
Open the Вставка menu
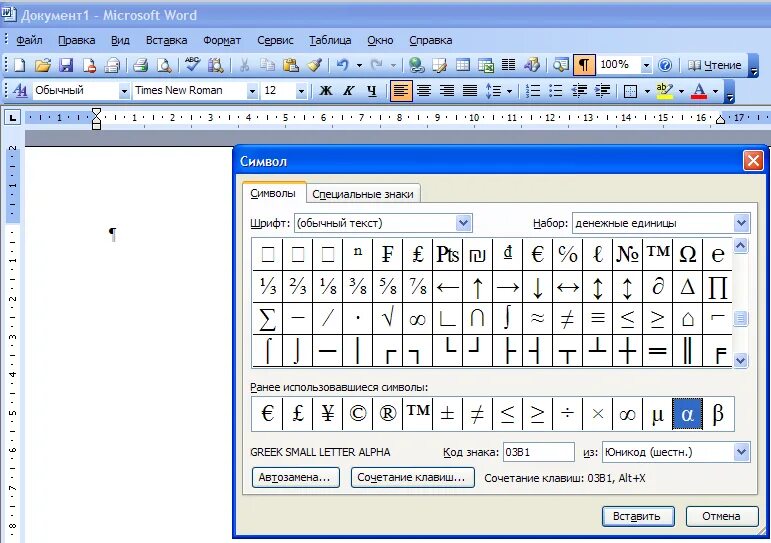pos(166,40)
